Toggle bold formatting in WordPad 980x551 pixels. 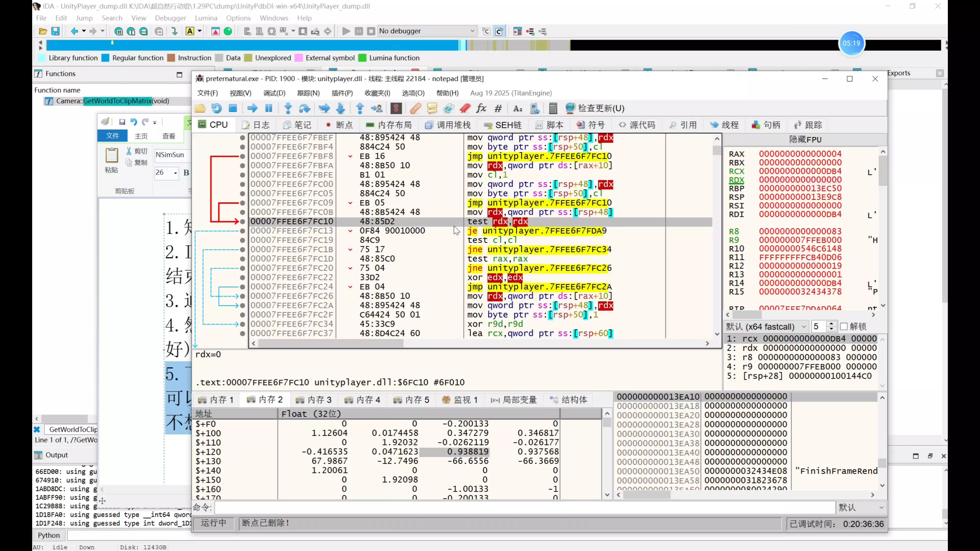(186, 173)
